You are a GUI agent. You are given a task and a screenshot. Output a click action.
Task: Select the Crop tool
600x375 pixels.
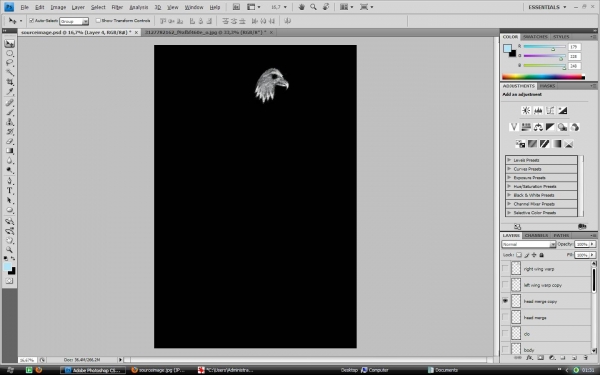(10, 82)
